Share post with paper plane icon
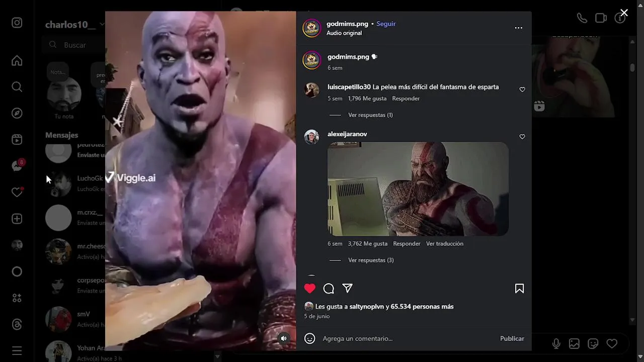The width and height of the screenshot is (644, 362). tap(347, 288)
